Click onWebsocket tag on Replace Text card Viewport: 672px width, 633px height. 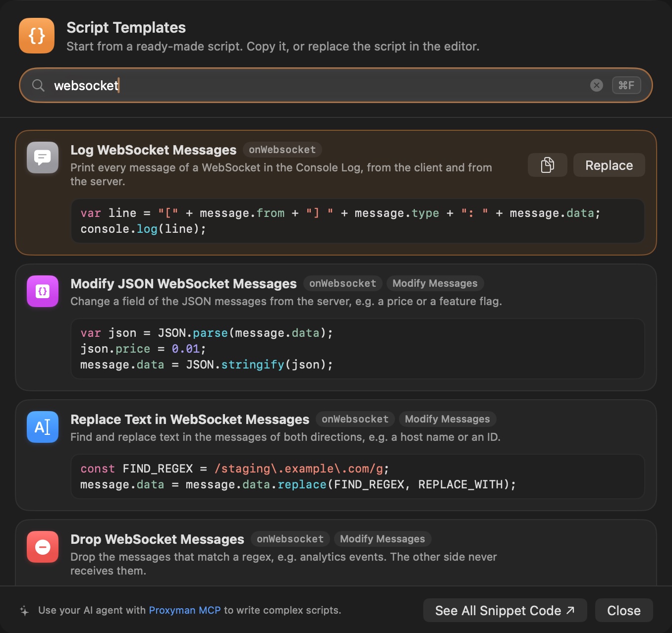click(x=355, y=419)
